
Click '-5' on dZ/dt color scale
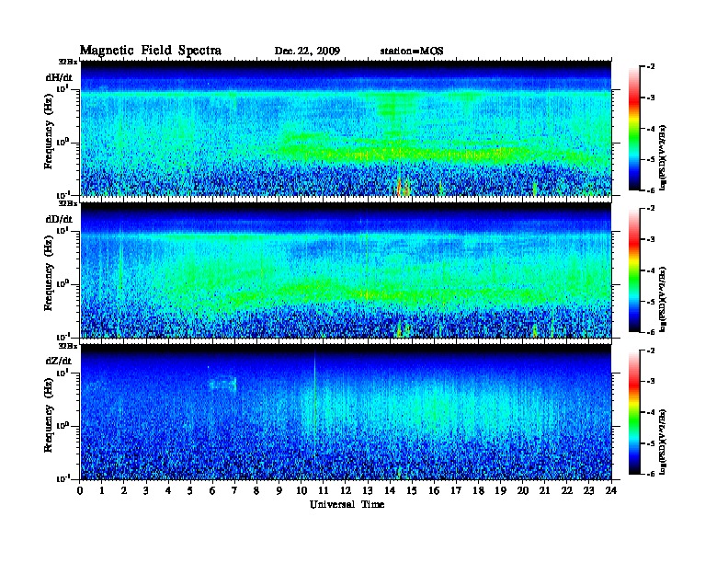pyautogui.click(x=651, y=443)
